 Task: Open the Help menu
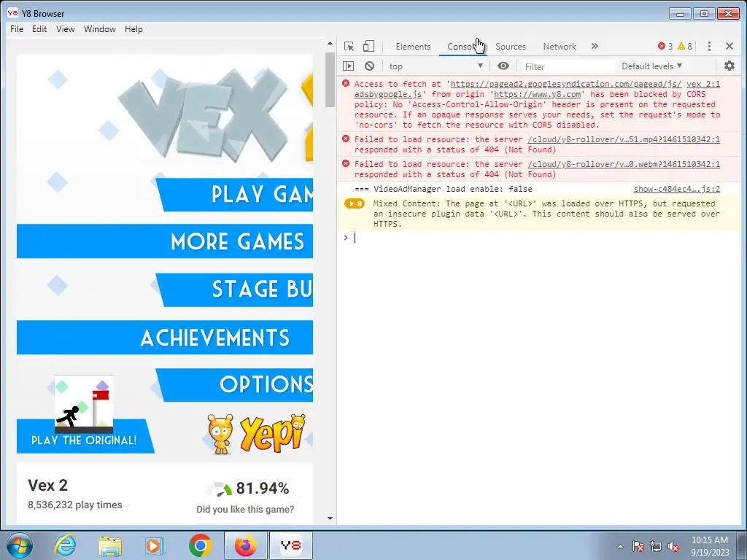tap(133, 29)
